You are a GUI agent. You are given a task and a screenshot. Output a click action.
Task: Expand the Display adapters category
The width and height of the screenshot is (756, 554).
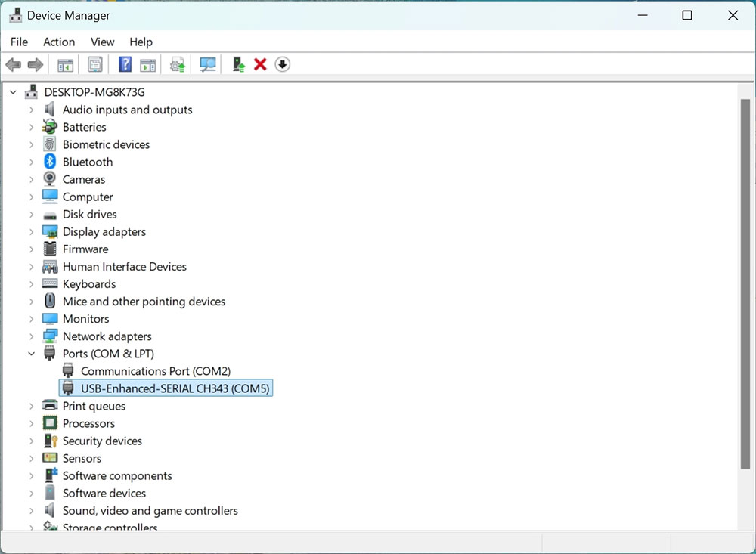tap(31, 231)
